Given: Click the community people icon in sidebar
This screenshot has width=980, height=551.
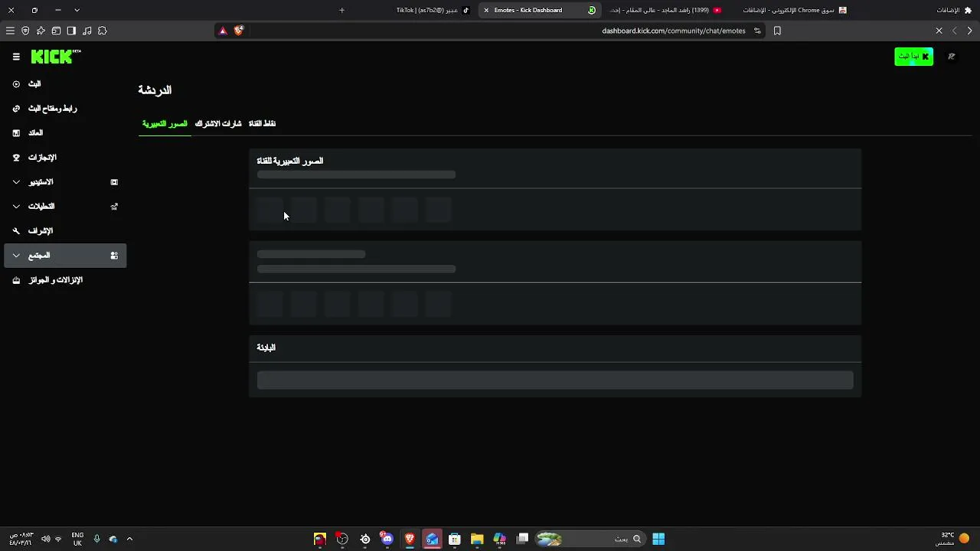Looking at the screenshot, I should [114, 256].
